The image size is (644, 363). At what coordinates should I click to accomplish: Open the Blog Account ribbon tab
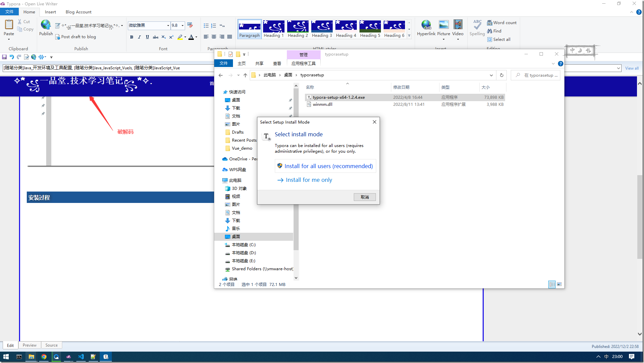coord(78,12)
